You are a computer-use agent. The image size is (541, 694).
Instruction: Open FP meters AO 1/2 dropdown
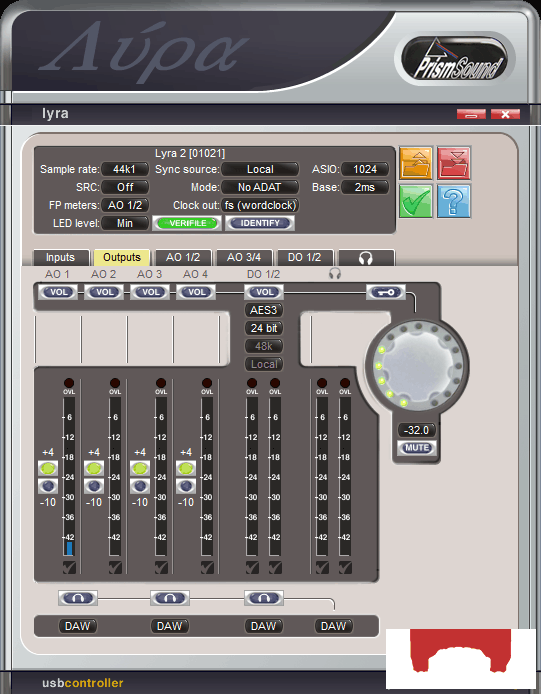pos(125,205)
